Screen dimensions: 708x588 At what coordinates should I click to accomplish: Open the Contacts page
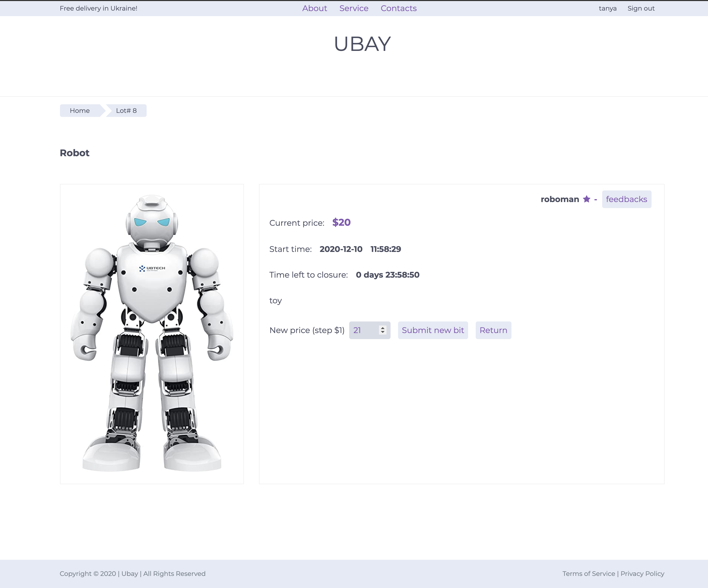[399, 8]
